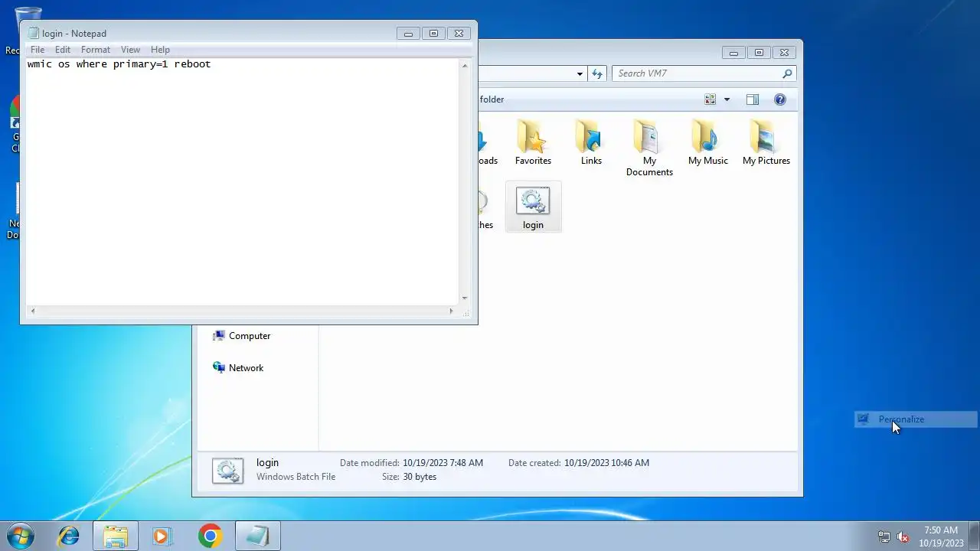Click the Notepad vertical scrollbar down arrow
The image size is (980, 551).
point(464,298)
